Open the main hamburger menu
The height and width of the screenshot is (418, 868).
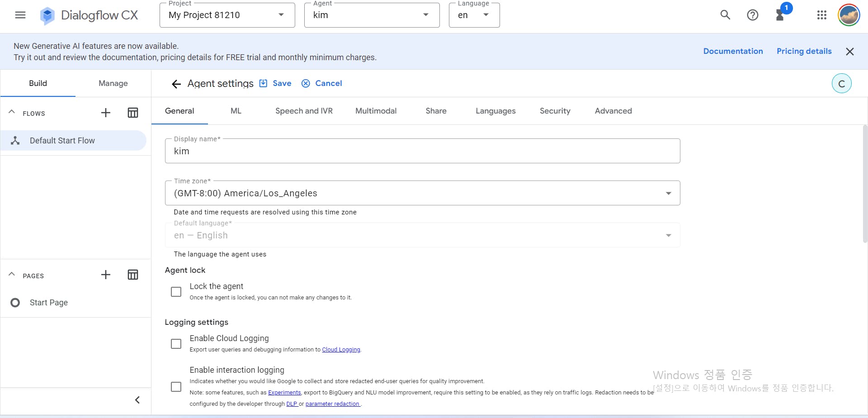20,15
